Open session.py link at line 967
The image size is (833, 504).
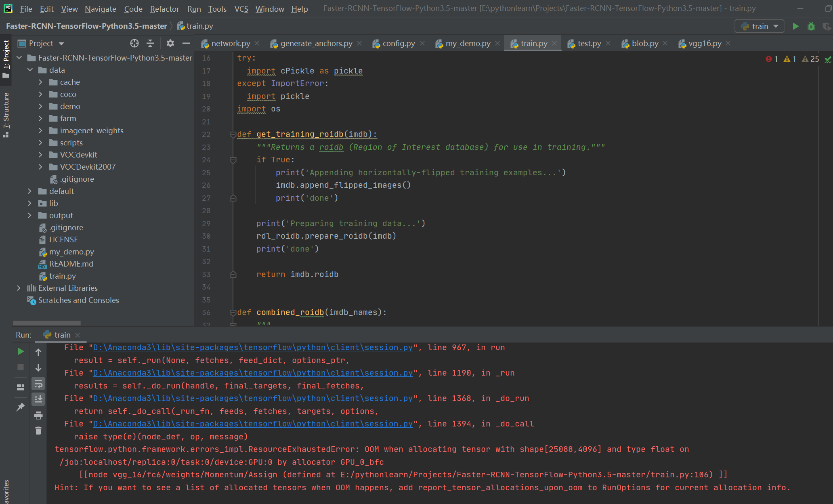(253, 348)
